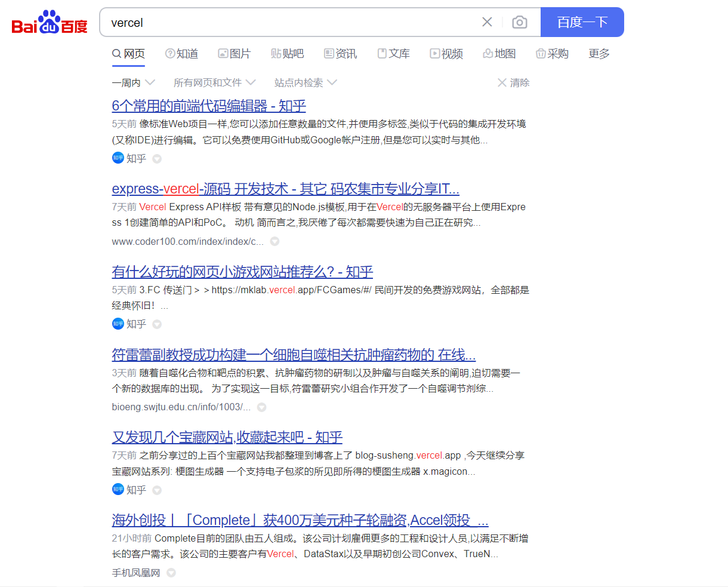This screenshot has width=728, height=587.
Task: Click the Zhihu icon under the 宝藏网站 result
Action: 118,489
